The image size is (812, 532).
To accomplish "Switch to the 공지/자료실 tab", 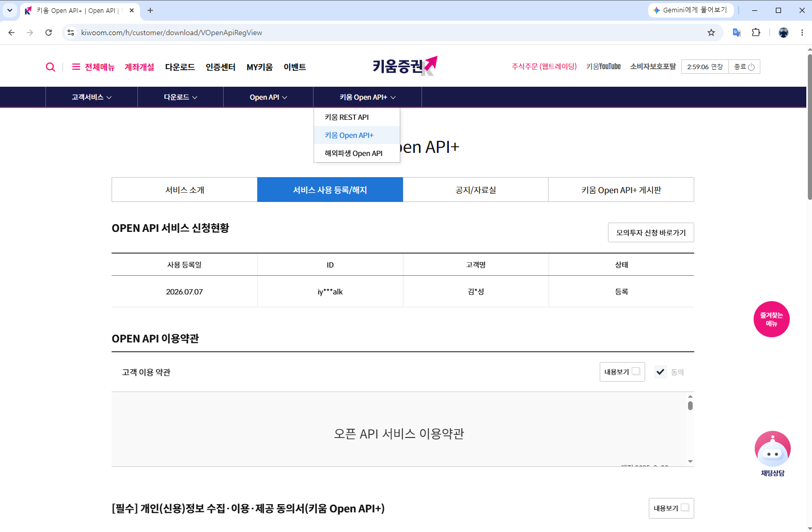I will tap(476, 190).
